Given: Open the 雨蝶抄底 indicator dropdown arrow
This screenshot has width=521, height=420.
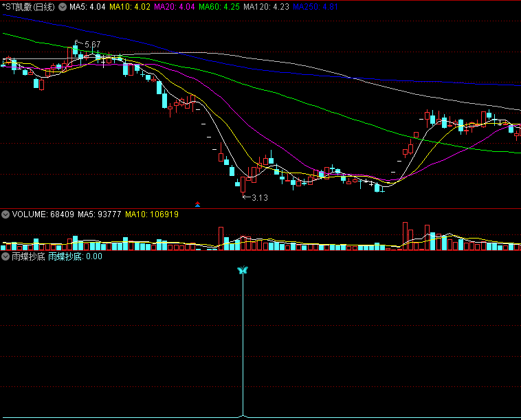Looking at the screenshot, I should [5, 256].
